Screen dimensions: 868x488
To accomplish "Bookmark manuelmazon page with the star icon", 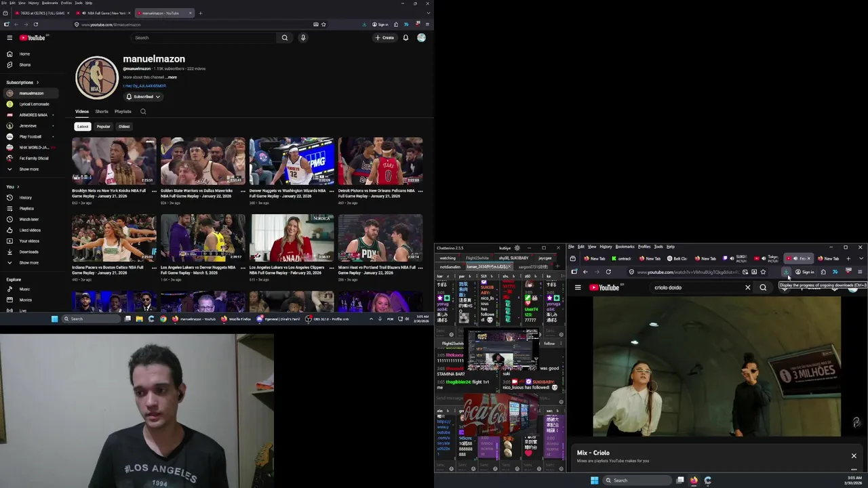I will pos(324,24).
